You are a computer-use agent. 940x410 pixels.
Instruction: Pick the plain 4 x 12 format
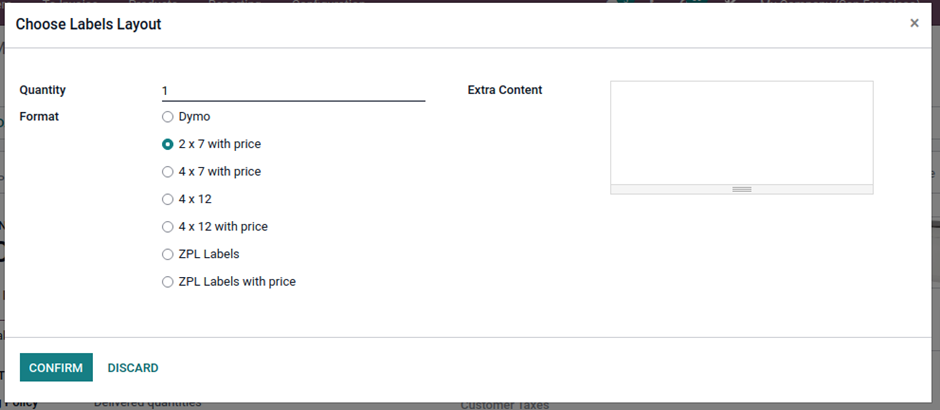tap(168, 199)
